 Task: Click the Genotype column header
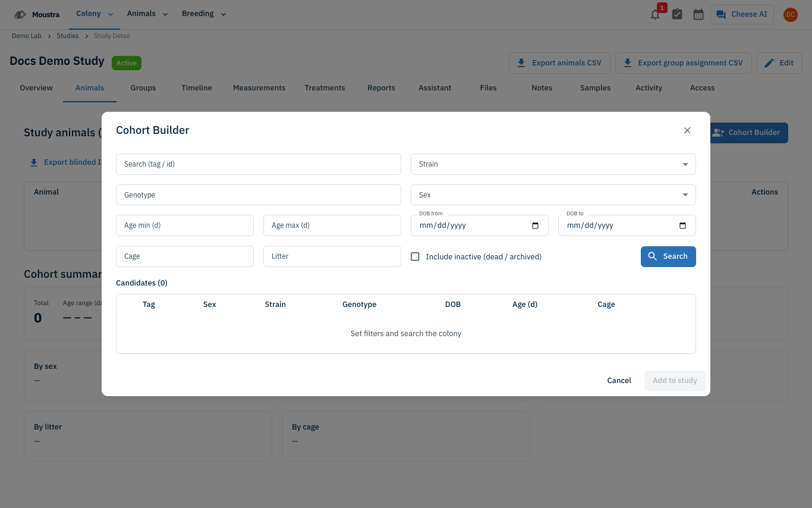[359, 305]
